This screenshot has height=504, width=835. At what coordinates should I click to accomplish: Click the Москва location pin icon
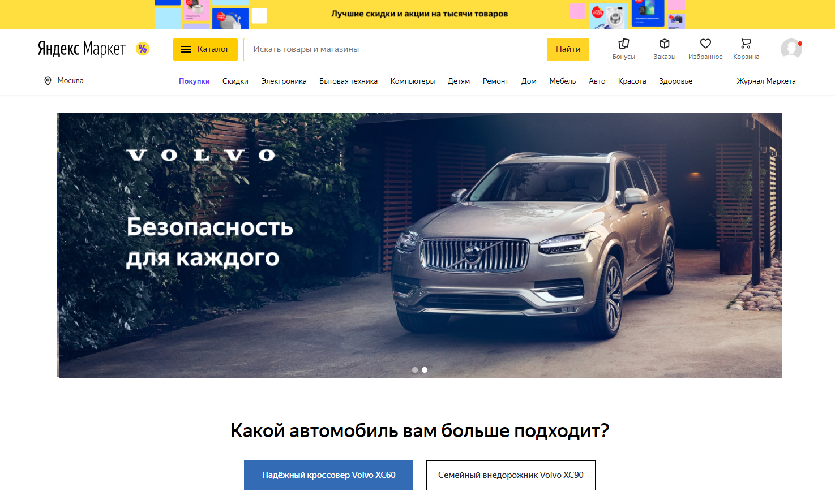click(x=48, y=81)
